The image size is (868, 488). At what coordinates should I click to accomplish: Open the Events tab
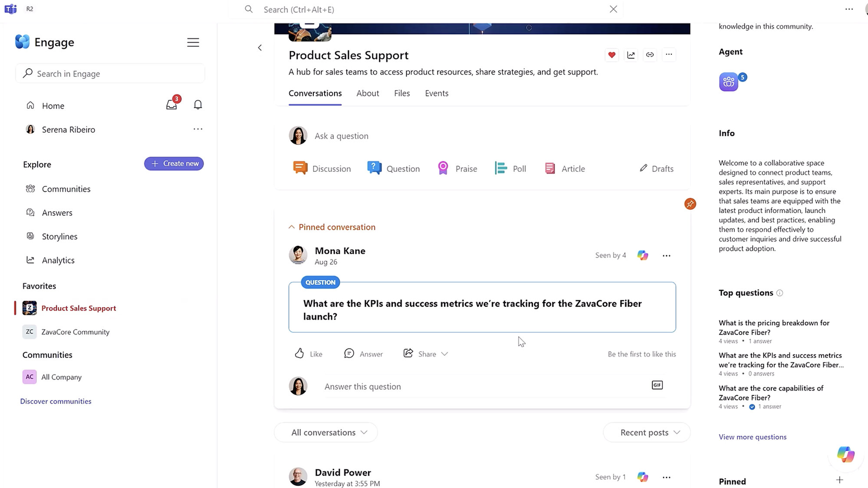pyautogui.click(x=437, y=93)
